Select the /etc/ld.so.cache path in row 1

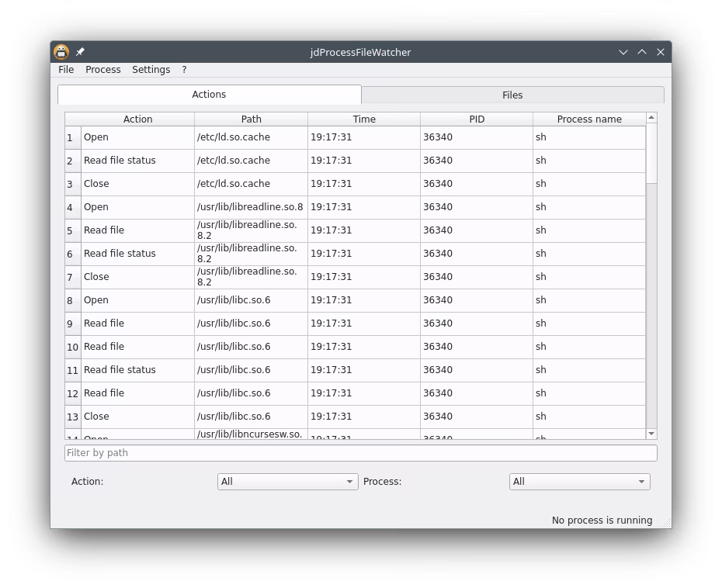coord(251,137)
